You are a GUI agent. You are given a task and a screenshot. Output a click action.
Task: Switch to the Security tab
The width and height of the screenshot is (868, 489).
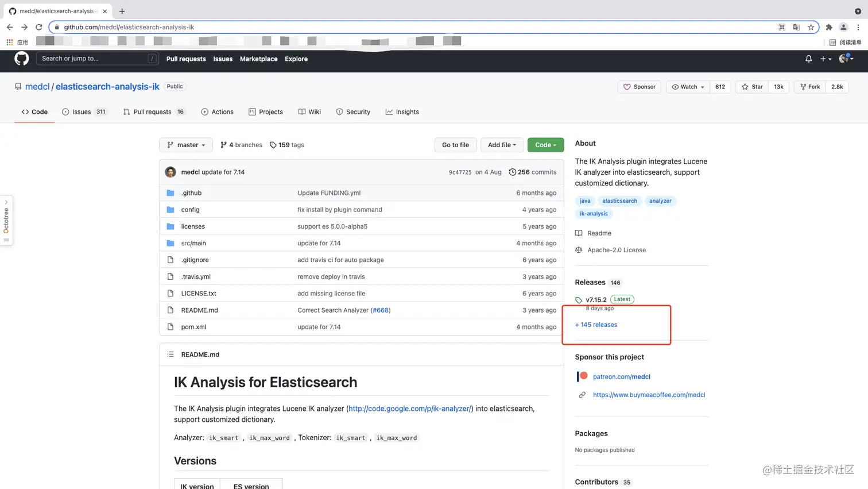click(x=353, y=112)
